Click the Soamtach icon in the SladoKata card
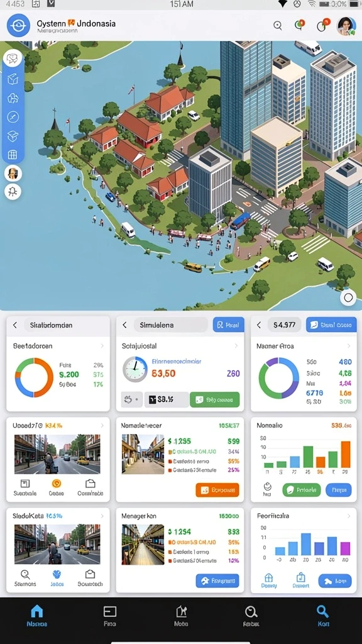Viewport: 362px width, 644px height. [90, 574]
